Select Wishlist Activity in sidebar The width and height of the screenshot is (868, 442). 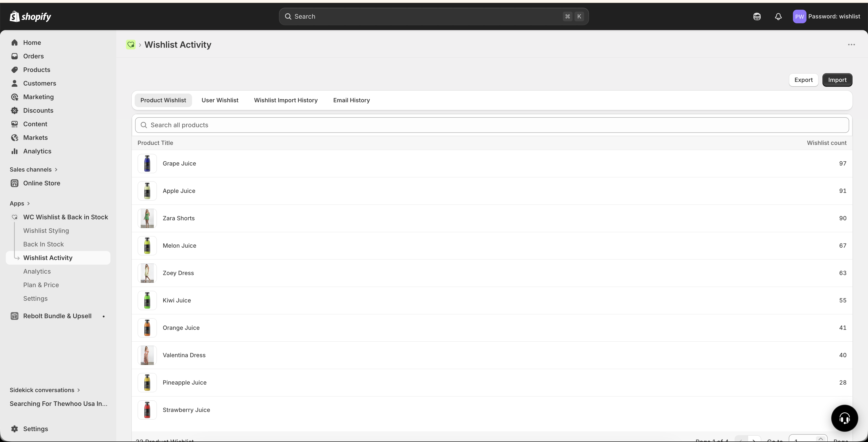58,258
